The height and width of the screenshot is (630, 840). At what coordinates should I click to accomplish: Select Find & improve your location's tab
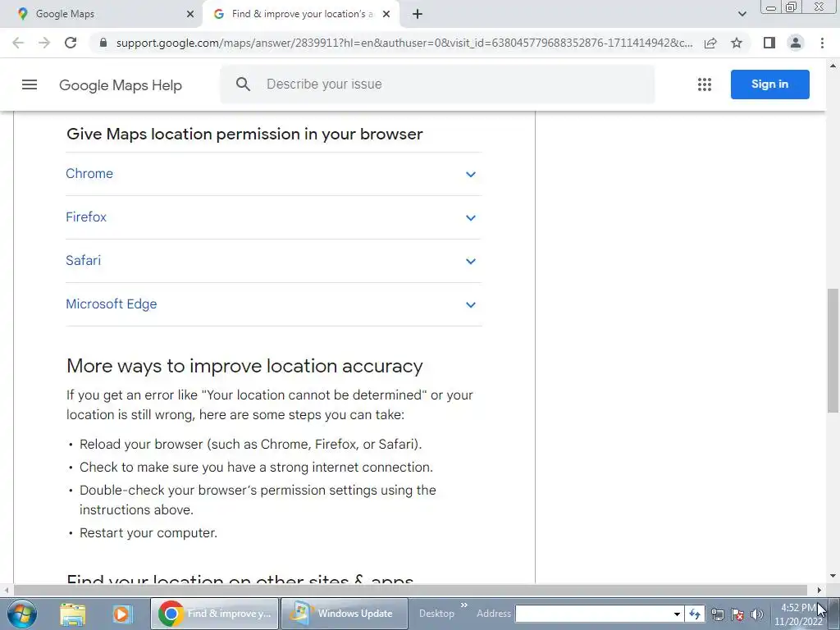click(x=302, y=14)
